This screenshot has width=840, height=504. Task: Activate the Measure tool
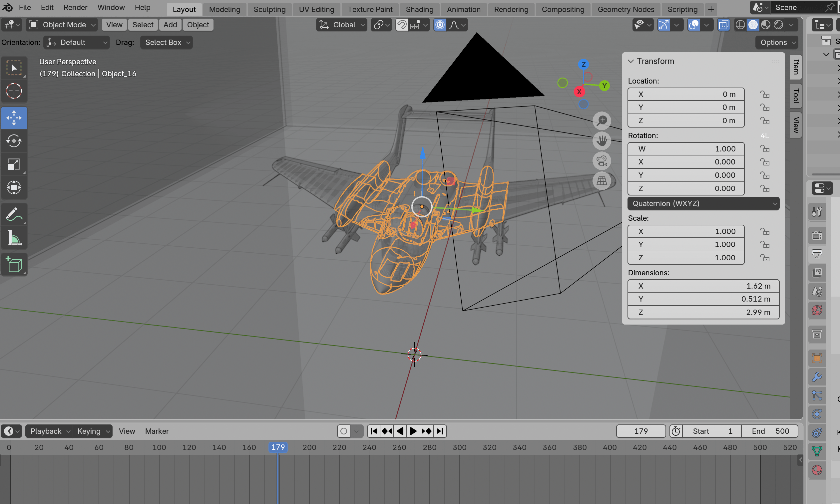[14, 237]
